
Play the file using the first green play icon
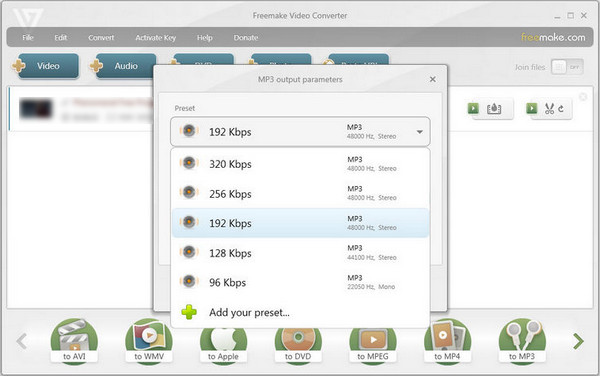pyautogui.click(x=473, y=108)
